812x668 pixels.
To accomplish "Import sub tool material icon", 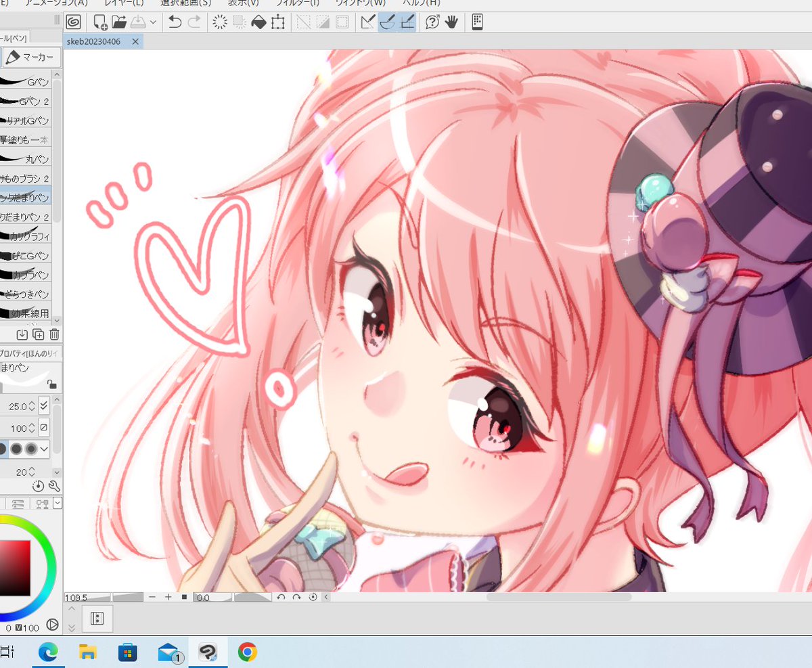I will click(x=22, y=334).
